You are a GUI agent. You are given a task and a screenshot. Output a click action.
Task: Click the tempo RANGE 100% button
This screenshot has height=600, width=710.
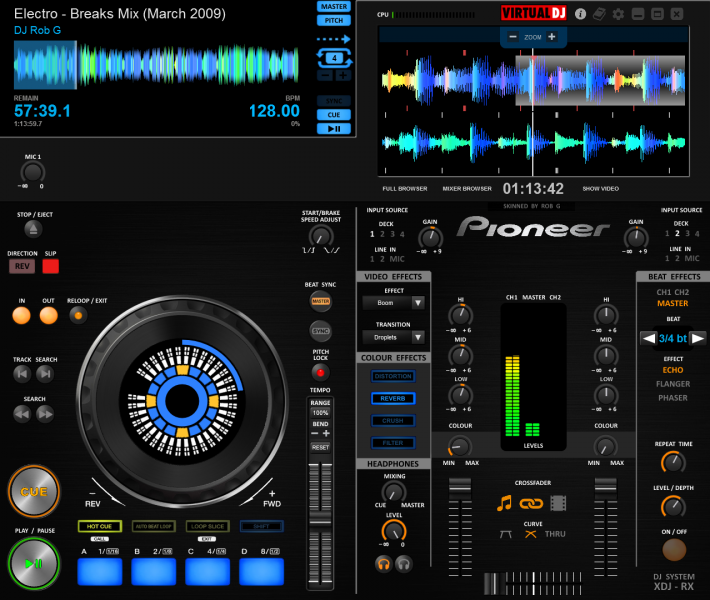(320, 413)
